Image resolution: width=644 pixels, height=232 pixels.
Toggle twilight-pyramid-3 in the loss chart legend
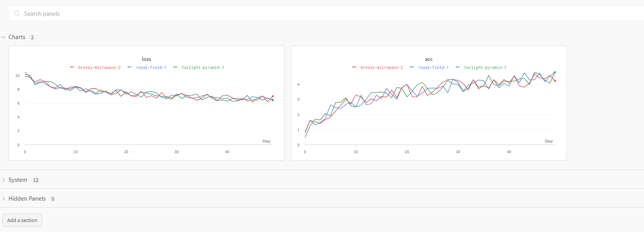click(x=203, y=67)
